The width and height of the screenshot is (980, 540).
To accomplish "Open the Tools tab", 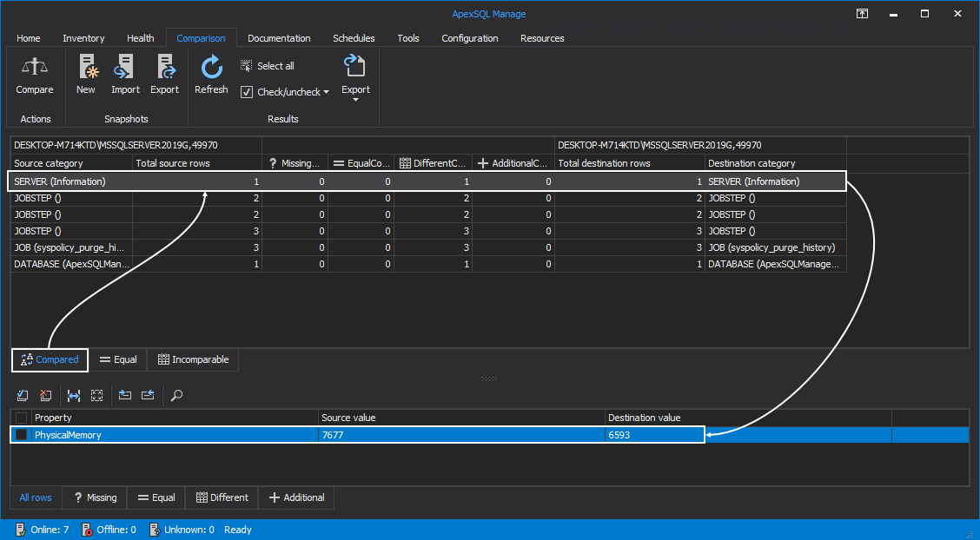I will point(408,38).
